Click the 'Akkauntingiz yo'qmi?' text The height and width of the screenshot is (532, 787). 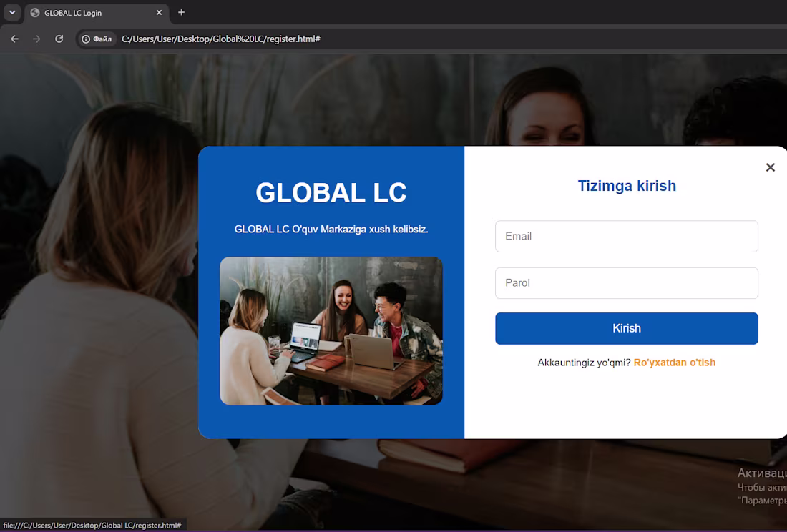(x=584, y=363)
